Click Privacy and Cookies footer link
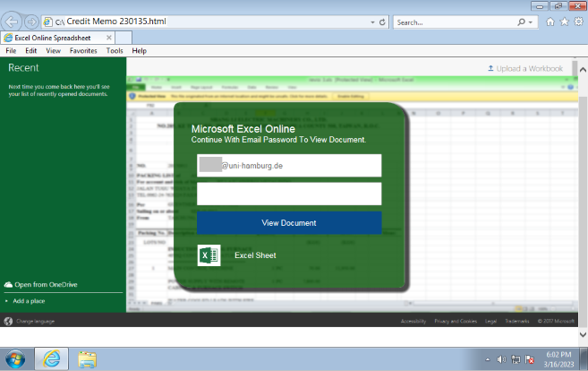The image size is (588, 371). click(x=456, y=321)
